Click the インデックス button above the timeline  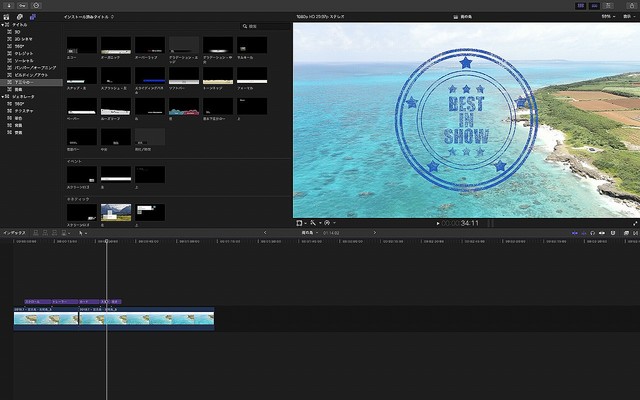pyautogui.click(x=14, y=233)
